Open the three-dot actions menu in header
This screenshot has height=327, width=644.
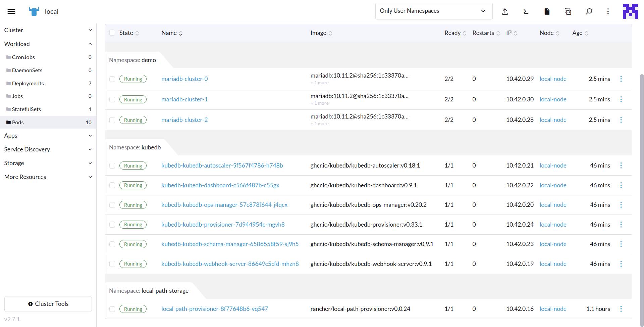click(608, 11)
